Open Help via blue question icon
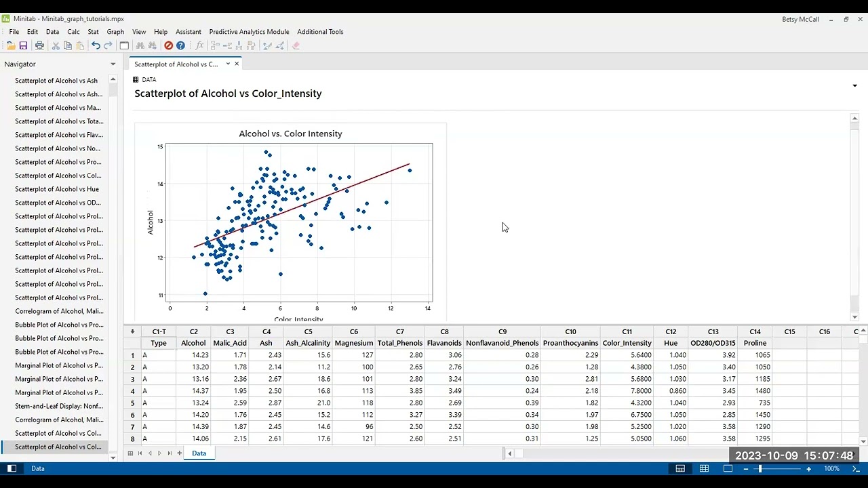This screenshot has height=488, width=868. [x=180, y=45]
